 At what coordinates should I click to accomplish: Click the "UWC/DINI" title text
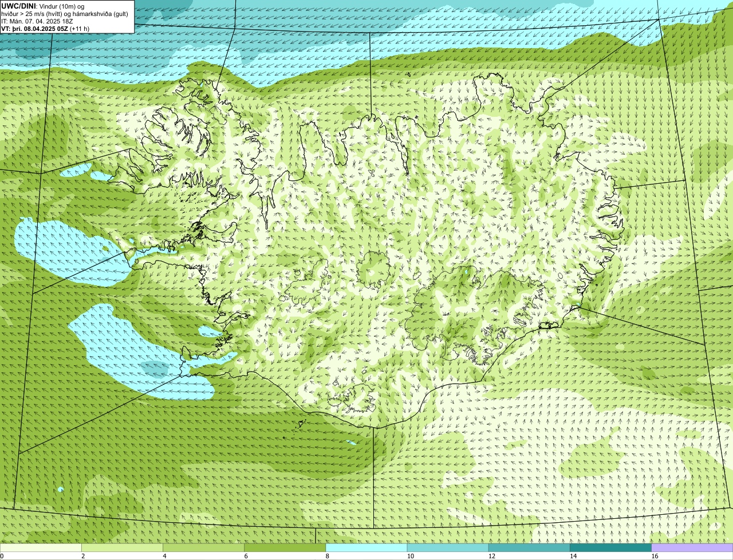click(x=18, y=6)
